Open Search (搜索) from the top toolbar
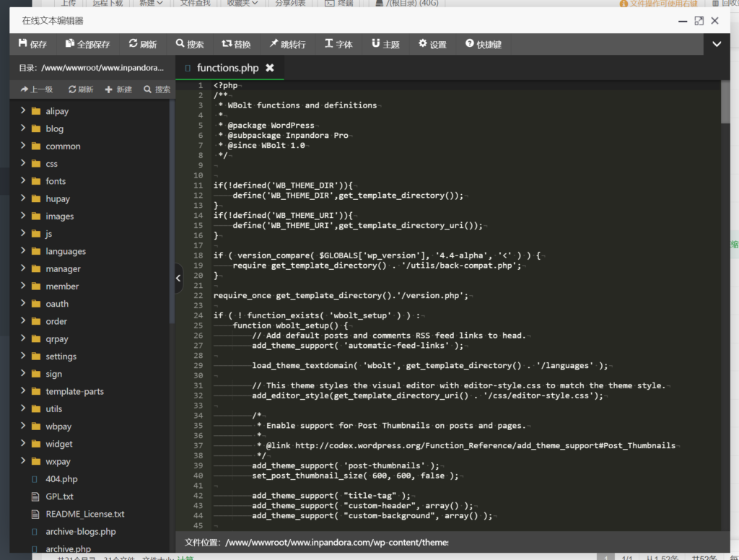This screenshot has height=560, width=739. click(190, 44)
